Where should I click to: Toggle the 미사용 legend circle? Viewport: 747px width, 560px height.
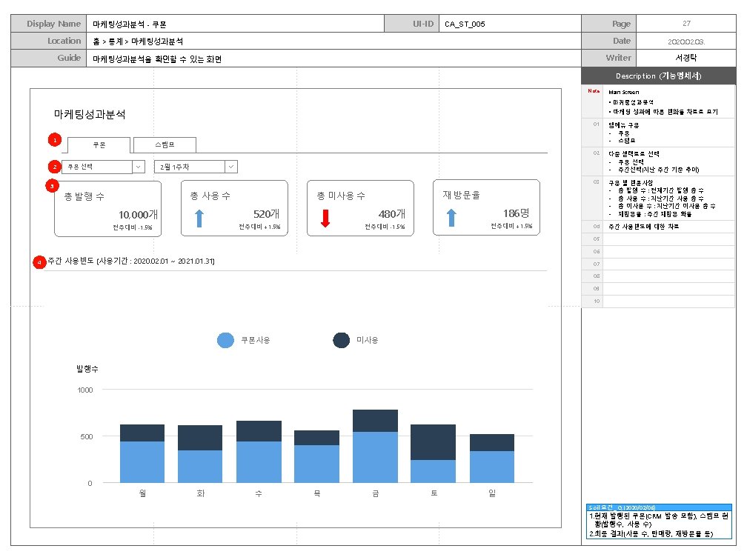[341, 340]
